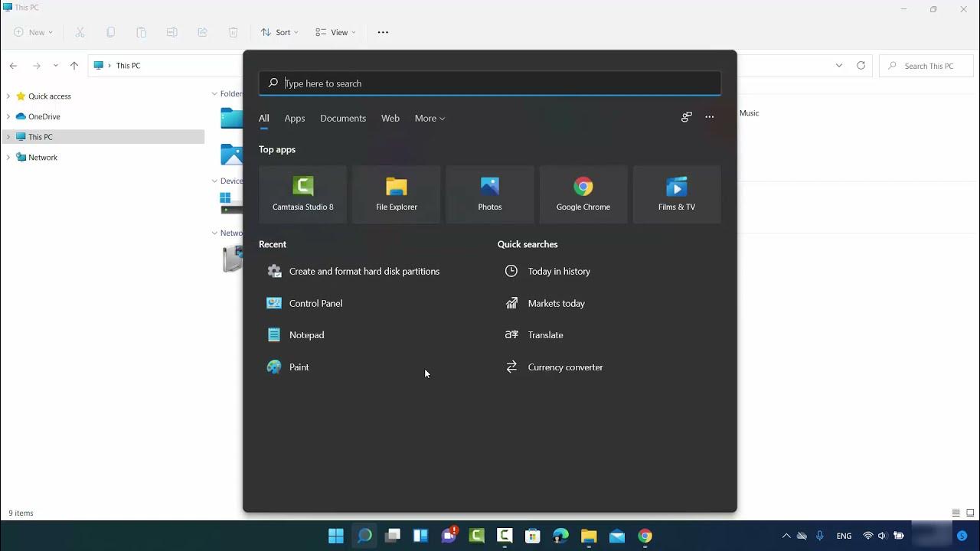Click the microphone tray icon
980x551 pixels.
[x=820, y=536]
